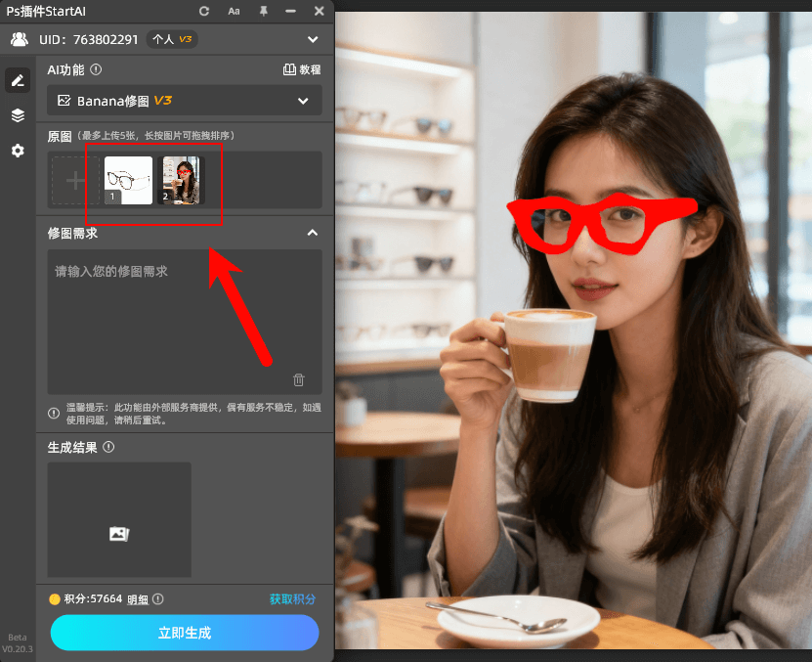The height and width of the screenshot is (662, 812).
Task: Select the edit pencil sidebar icon
Action: coord(18,80)
